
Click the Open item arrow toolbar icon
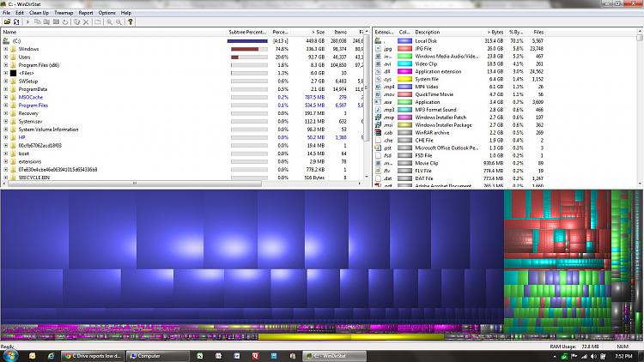click(x=27, y=21)
